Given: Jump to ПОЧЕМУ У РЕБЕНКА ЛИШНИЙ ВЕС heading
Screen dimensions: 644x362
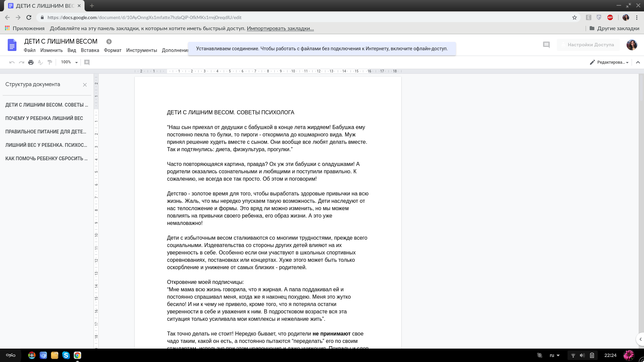Looking at the screenshot, I should coord(44,118).
